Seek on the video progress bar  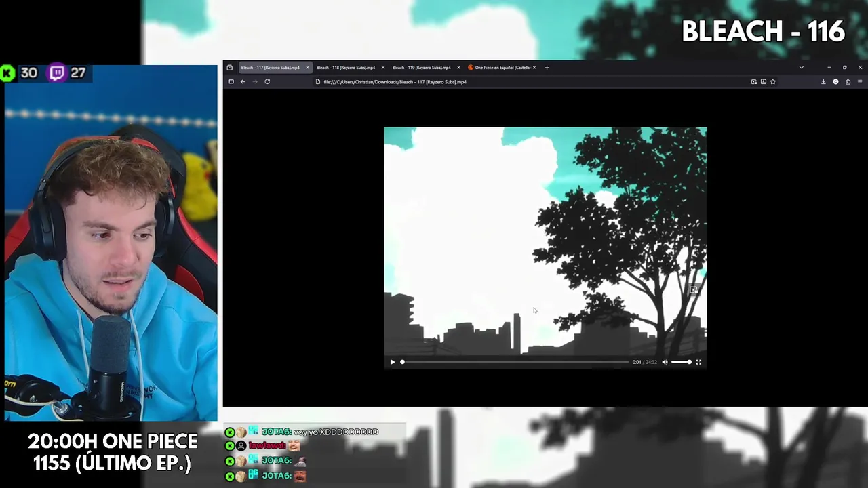(x=515, y=362)
